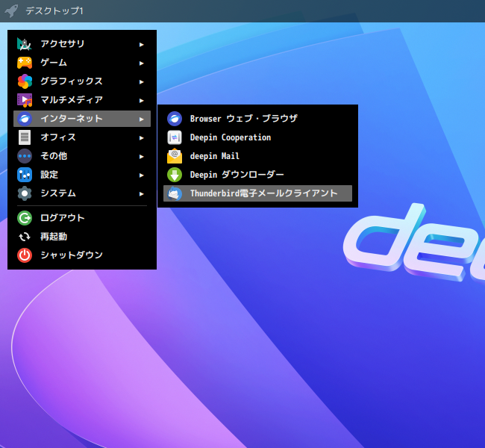Open the システム menu entry
485x448 pixels.
tap(82, 193)
